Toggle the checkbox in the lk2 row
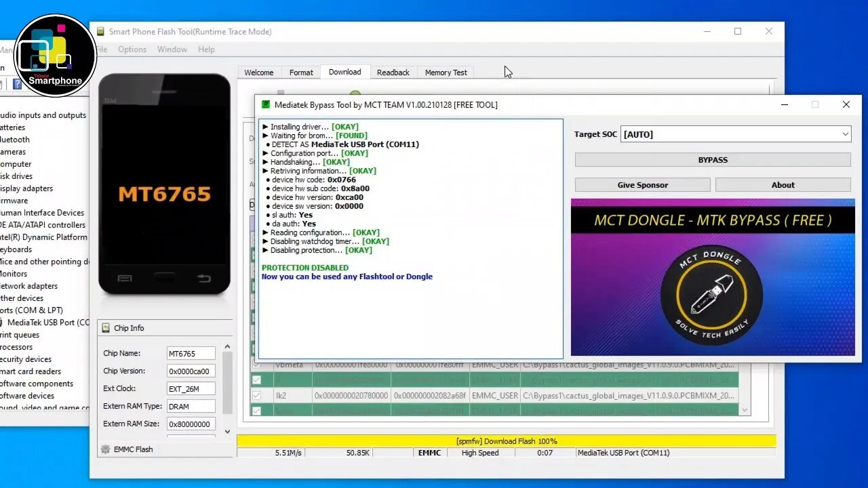868x488 pixels. tap(256, 395)
